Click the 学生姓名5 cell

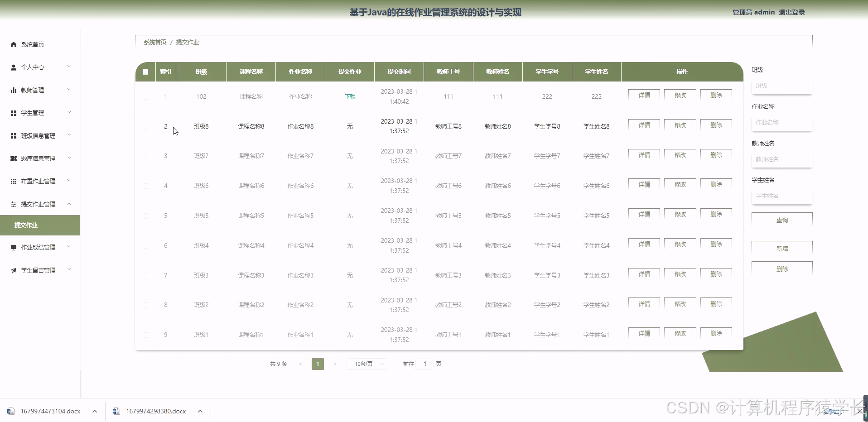tap(596, 216)
